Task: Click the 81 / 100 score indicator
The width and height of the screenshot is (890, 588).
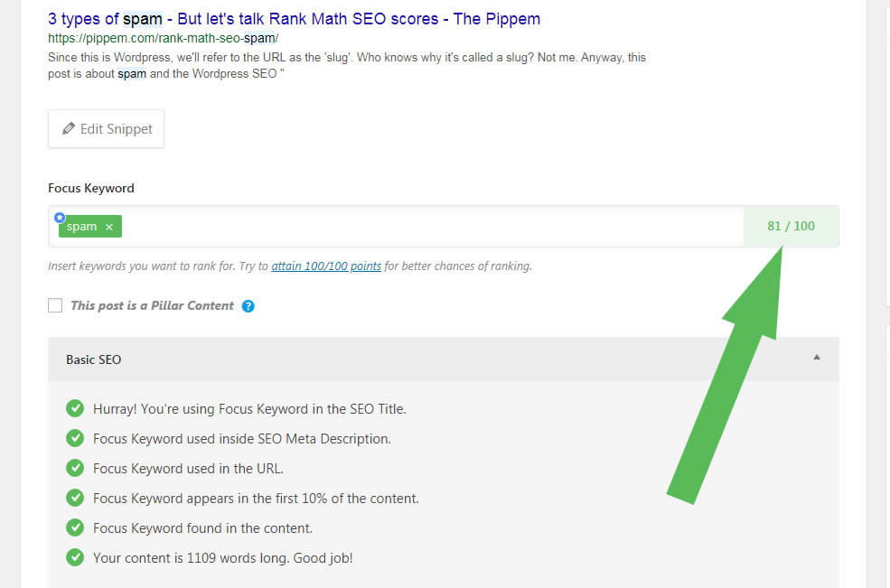Action: pyautogui.click(x=791, y=226)
